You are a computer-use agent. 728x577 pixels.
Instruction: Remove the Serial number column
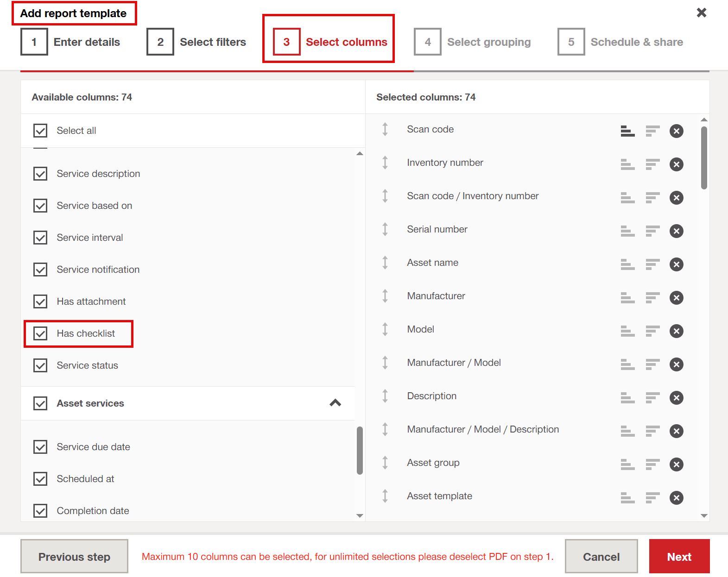click(x=676, y=231)
